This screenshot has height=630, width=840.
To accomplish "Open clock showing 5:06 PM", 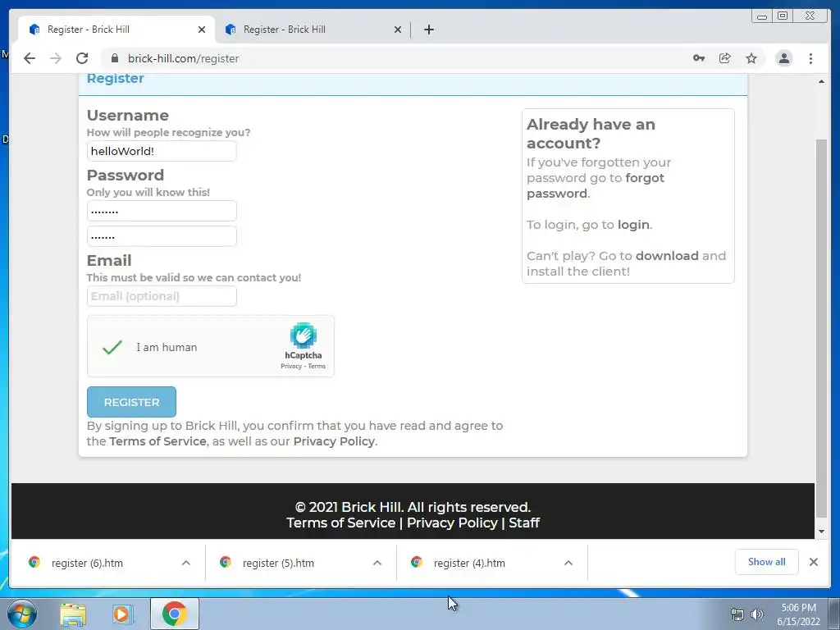I will tap(798, 614).
